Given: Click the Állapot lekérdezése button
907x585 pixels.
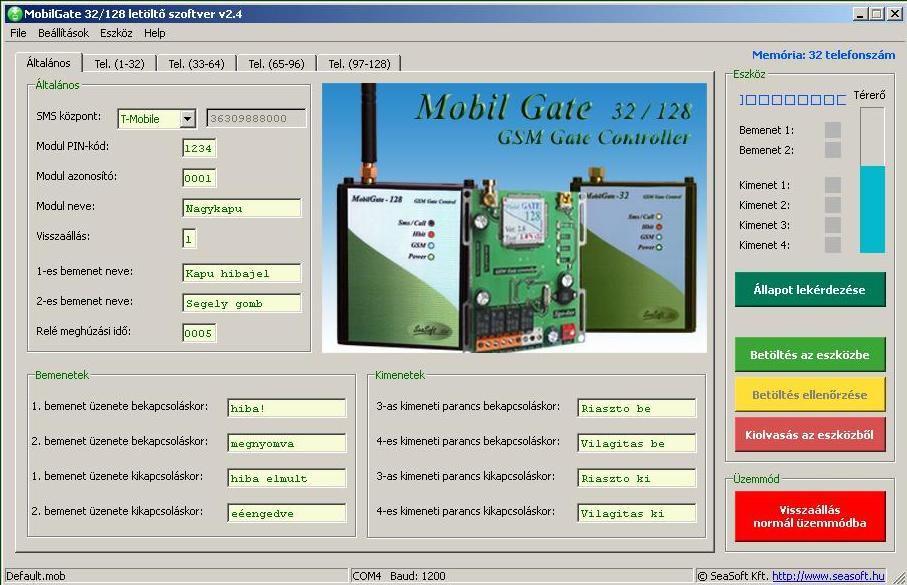Looking at the screenshot, I should 810,289.
